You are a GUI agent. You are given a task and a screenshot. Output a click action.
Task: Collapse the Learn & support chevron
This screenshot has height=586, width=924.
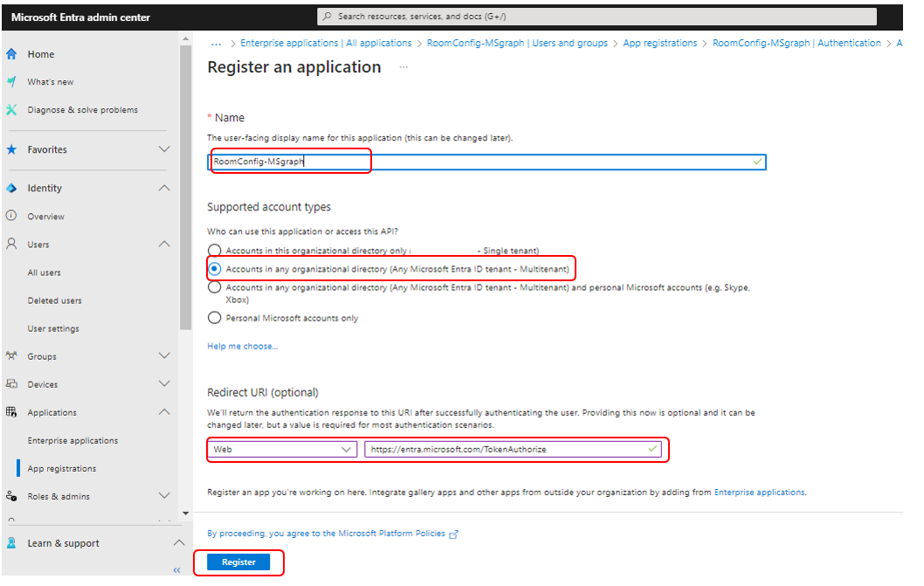point(179,543)
